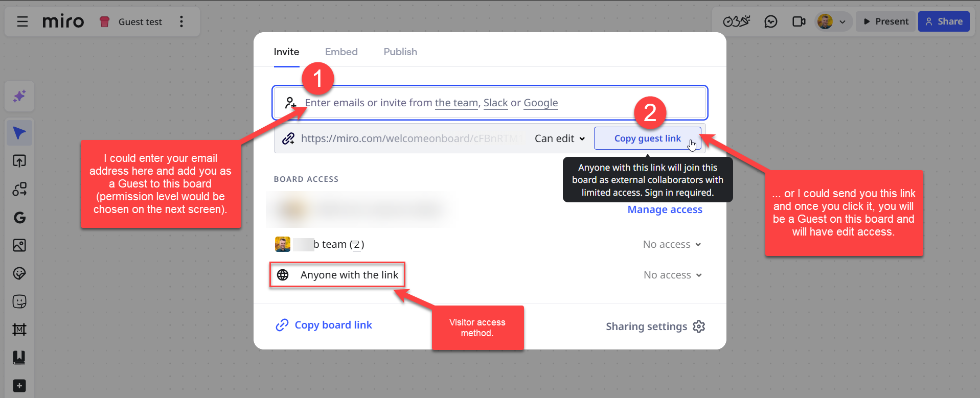The width and height of the screenshot is (980, 398).
Task: Switch to the Embed tab
Action: [x=341, y=52]
